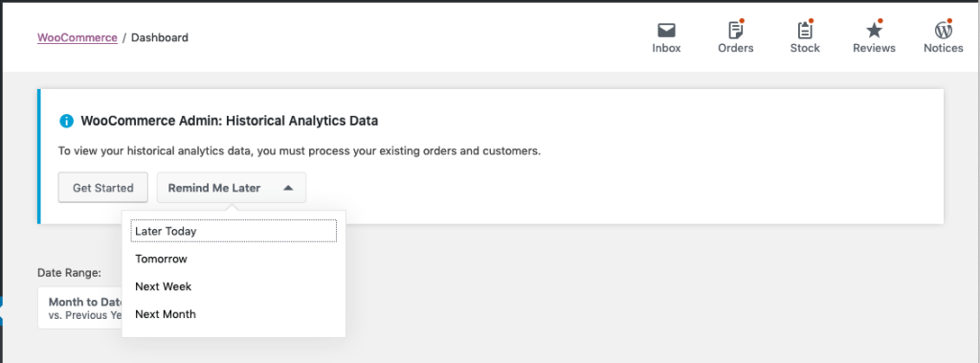Open the WordPress Notices icon

tap(943, 30)
